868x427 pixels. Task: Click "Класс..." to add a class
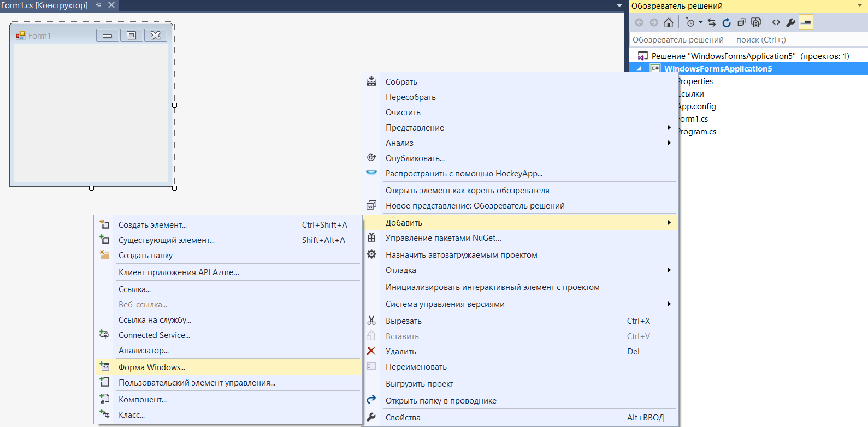(x=132, y=415)
